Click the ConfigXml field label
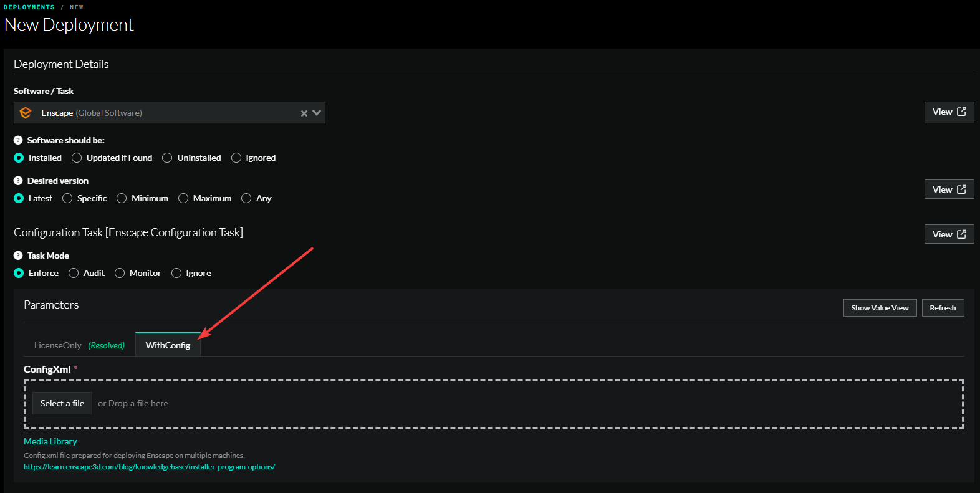The image size is (980, 493). (x=47, y=370)
